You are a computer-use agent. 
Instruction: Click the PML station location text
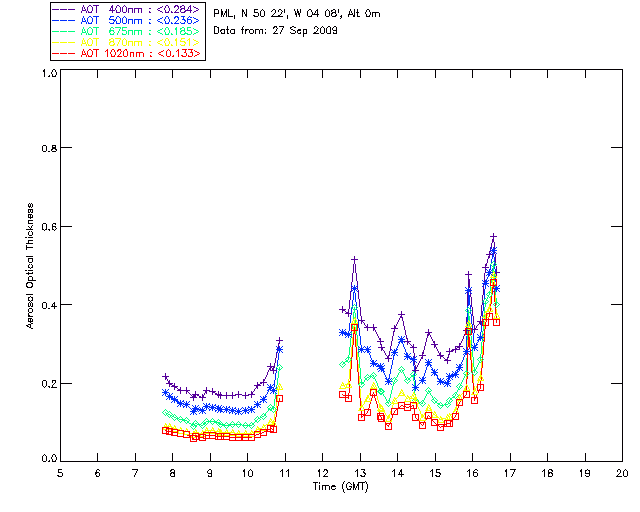[x=297, y=14]
